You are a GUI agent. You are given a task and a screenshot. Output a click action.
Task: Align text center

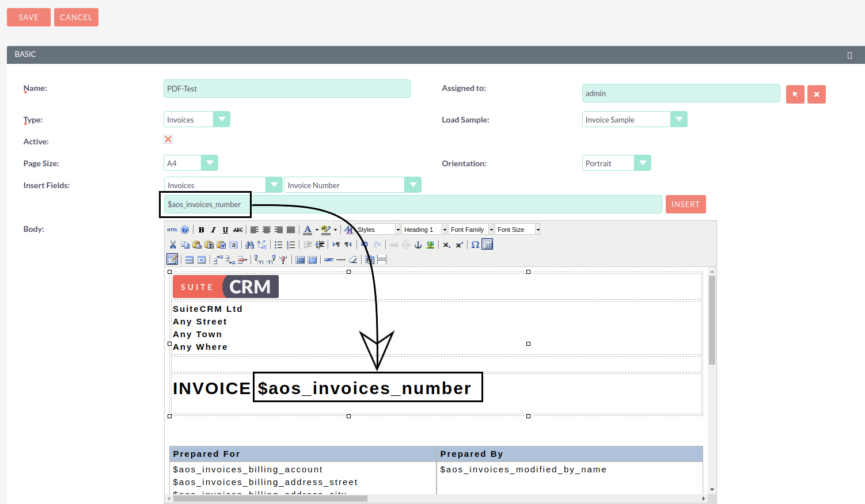[x=267, y=230]
